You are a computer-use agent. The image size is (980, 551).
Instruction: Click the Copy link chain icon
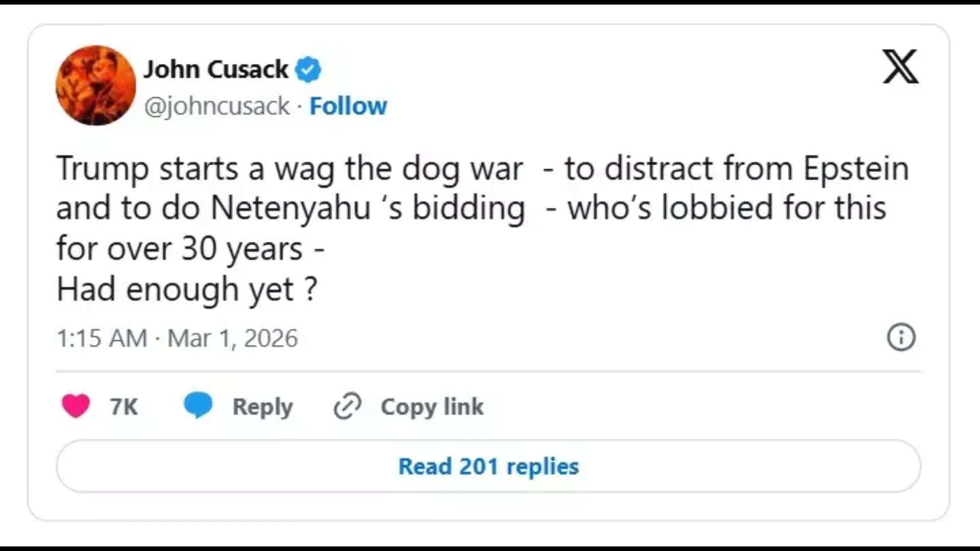point(347,406)
